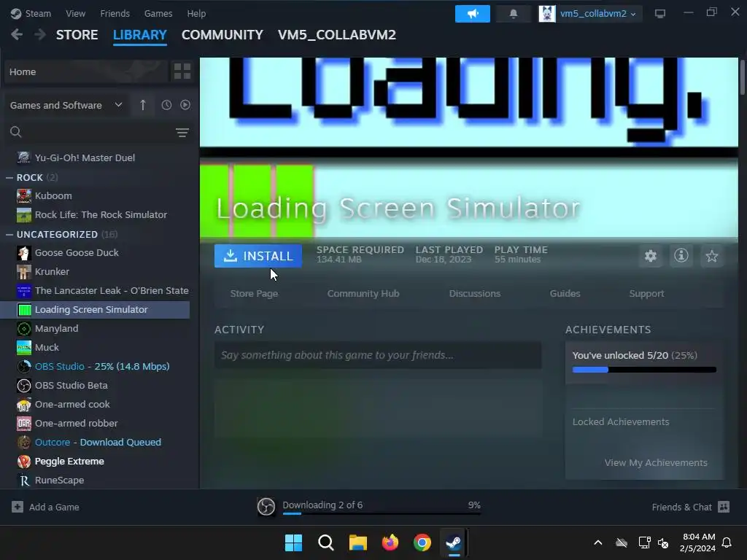Open the Community Hub link

tap(363, 294)
